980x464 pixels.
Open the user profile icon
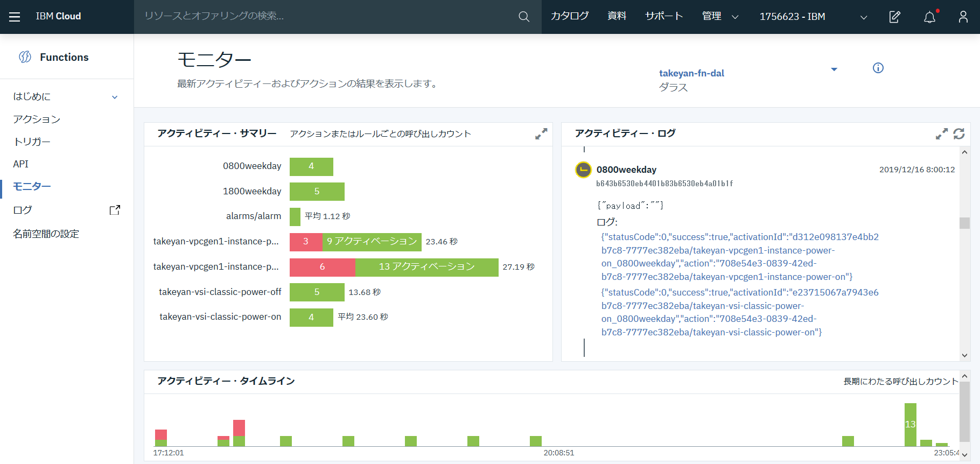963,17
